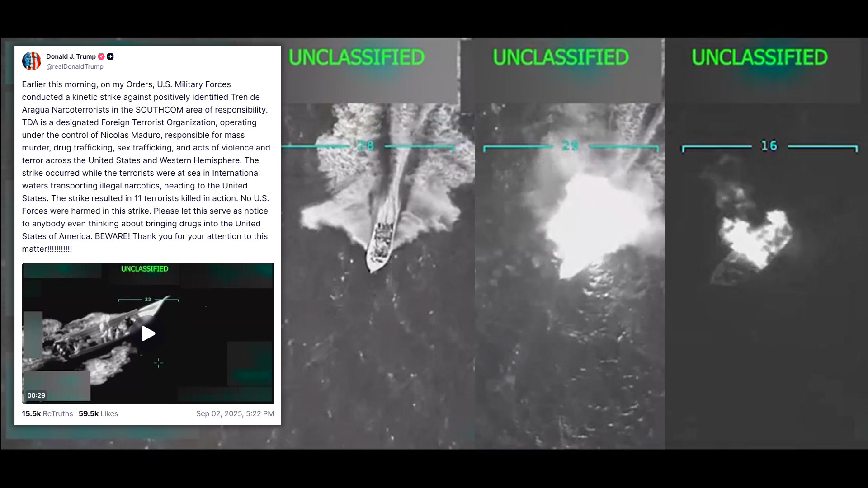Click the frame showing the boat with counter 28
This screenshot has width=868, height=488.
click(377, 244)
